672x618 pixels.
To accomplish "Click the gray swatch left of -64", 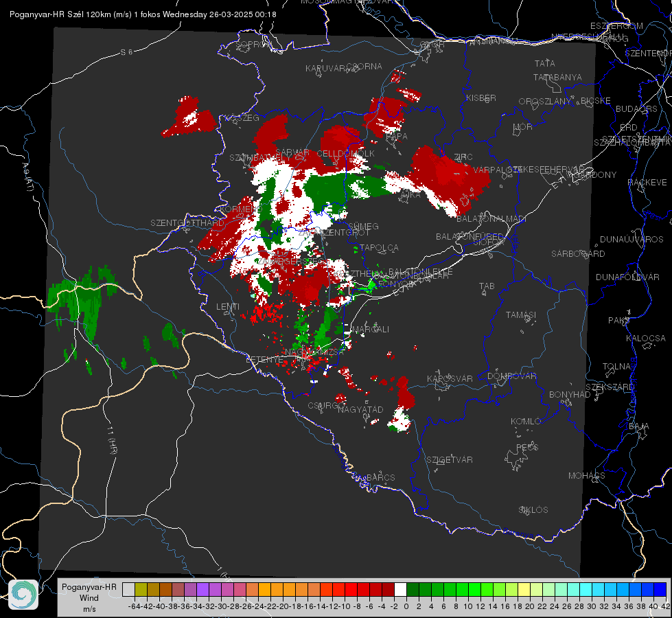I will 128,590.
